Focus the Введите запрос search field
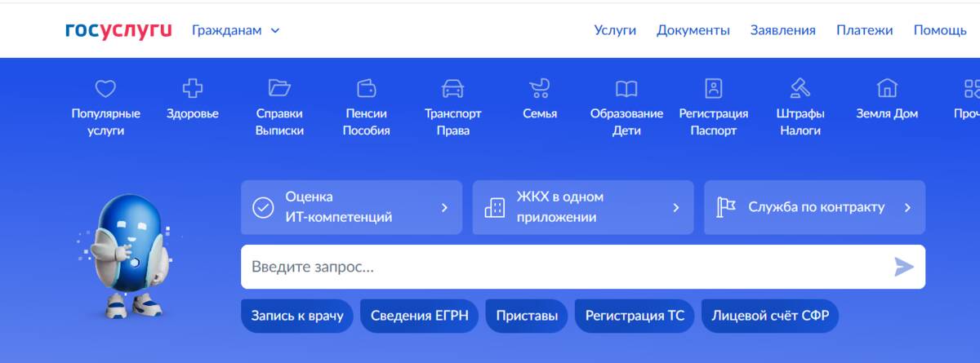Screen dimensions: 980x363 pyautogui.click(x=563, y=267)
